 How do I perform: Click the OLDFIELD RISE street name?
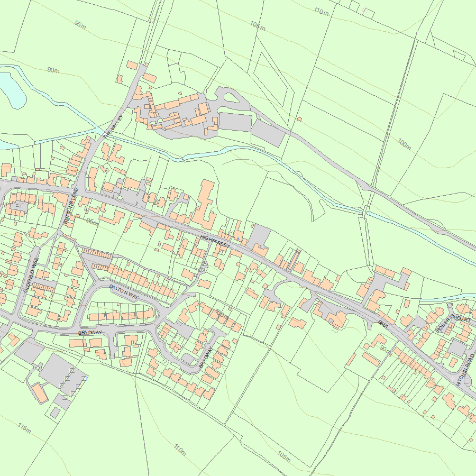click(x=31, y=275)
